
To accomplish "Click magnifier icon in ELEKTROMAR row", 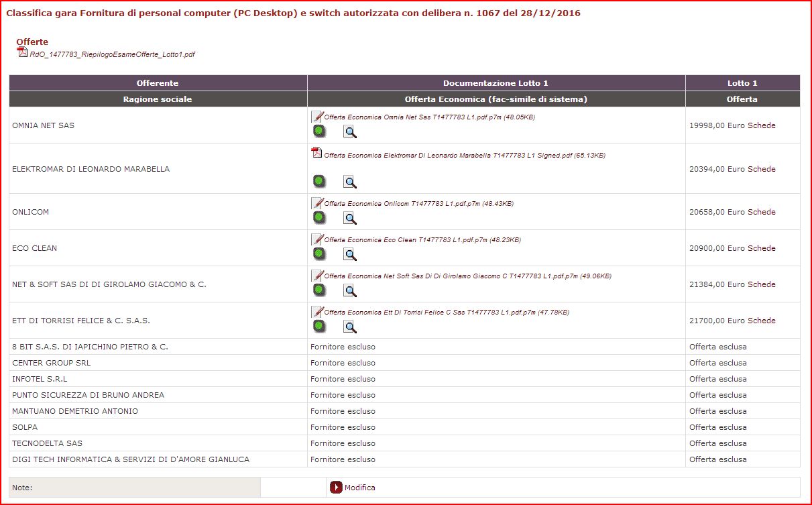I will (x=349, y=182).
